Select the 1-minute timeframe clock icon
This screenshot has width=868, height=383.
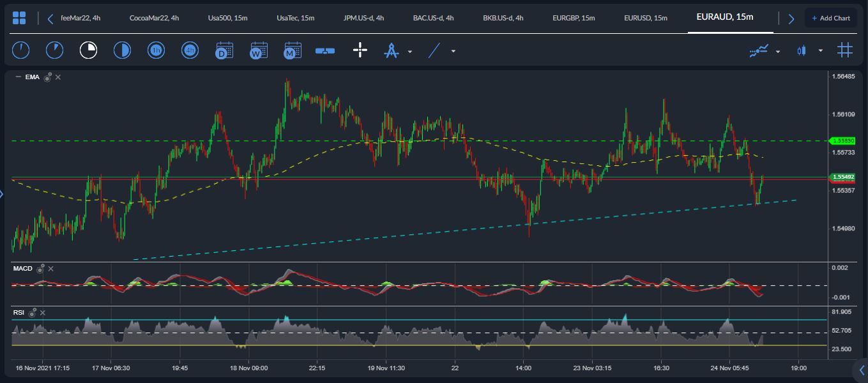coord(20,50)
